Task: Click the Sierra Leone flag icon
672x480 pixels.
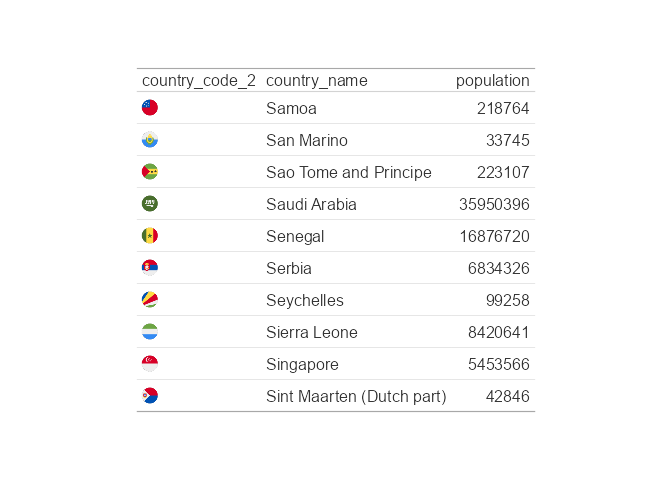Action: point(150,332)
